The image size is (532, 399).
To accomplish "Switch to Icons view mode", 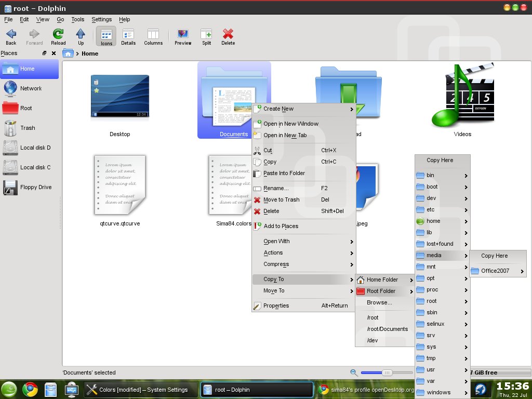I will click(106, 37).
